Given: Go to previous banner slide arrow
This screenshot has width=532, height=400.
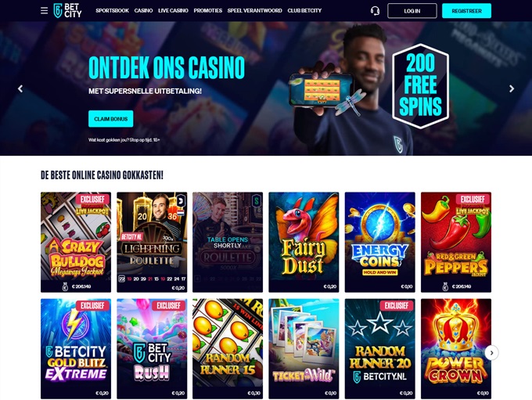Looking at the screenshot, I should point(20,88).
